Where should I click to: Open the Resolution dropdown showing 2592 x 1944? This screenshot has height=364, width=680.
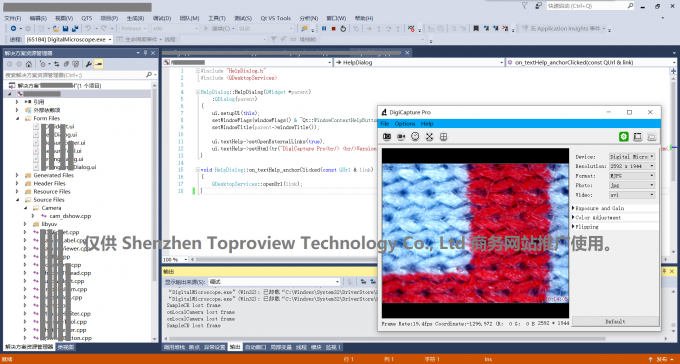pyautogui.click(x=632, y=166)
